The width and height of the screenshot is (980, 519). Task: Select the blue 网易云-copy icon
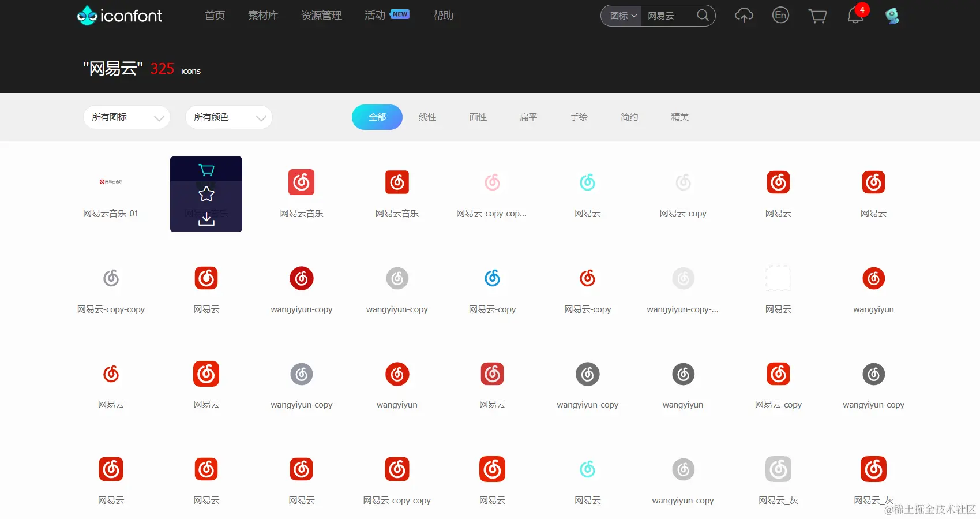tap(492, 278)
